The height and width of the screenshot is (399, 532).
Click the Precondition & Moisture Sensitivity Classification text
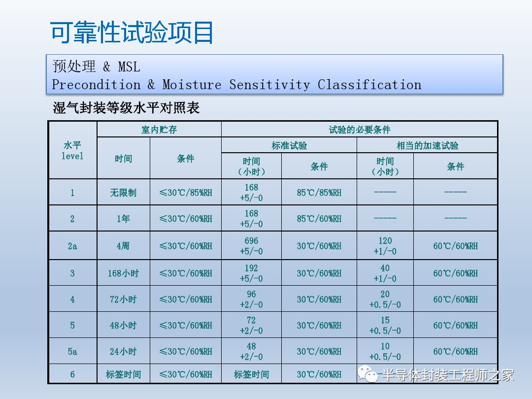click(x=236, y=85)
